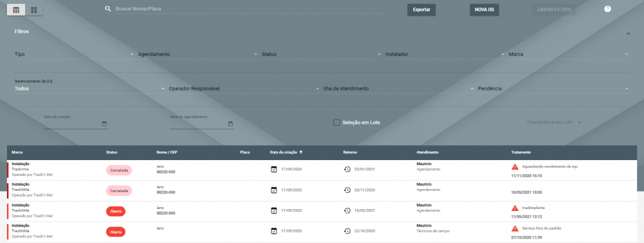Open the Status filter dropdown
644x243 pixels.
pos(321,54)
